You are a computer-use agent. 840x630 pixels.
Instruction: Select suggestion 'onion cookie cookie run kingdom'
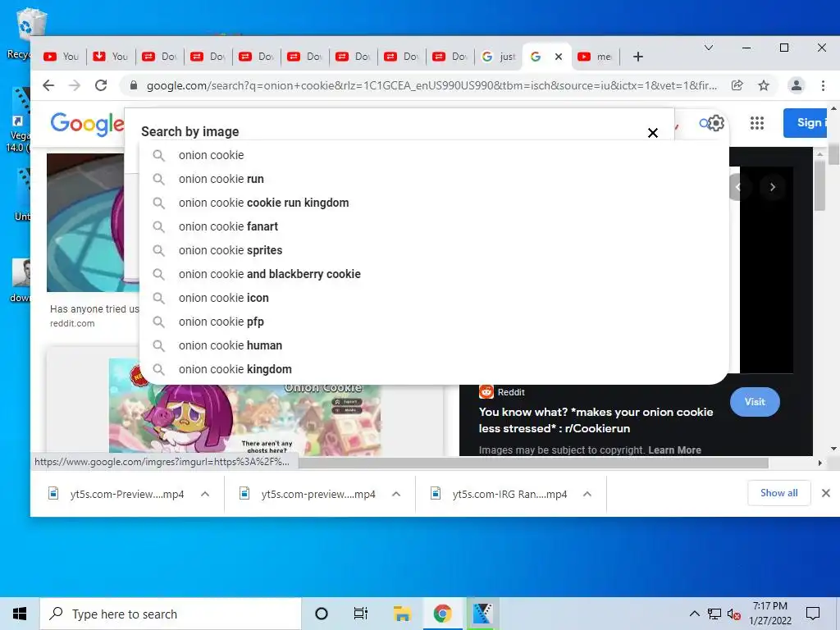click(434, 203)
